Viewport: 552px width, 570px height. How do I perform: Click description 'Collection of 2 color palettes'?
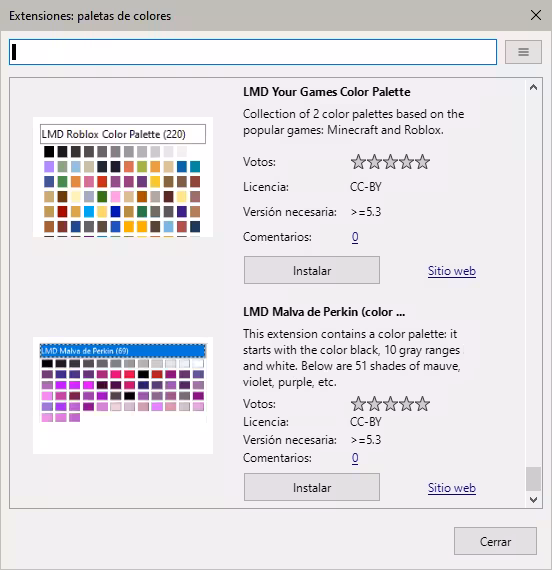click(353, 122)
